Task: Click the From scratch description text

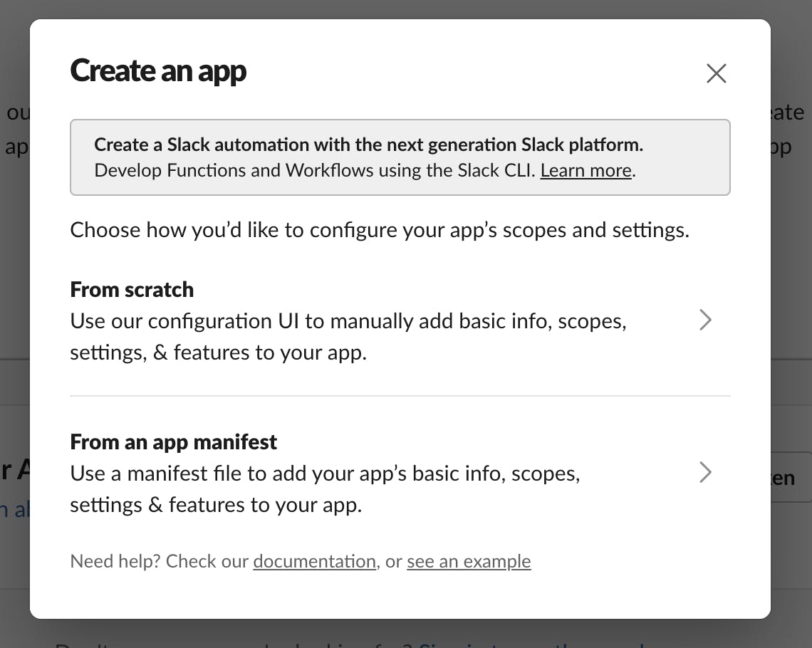Action: (348, 337)
